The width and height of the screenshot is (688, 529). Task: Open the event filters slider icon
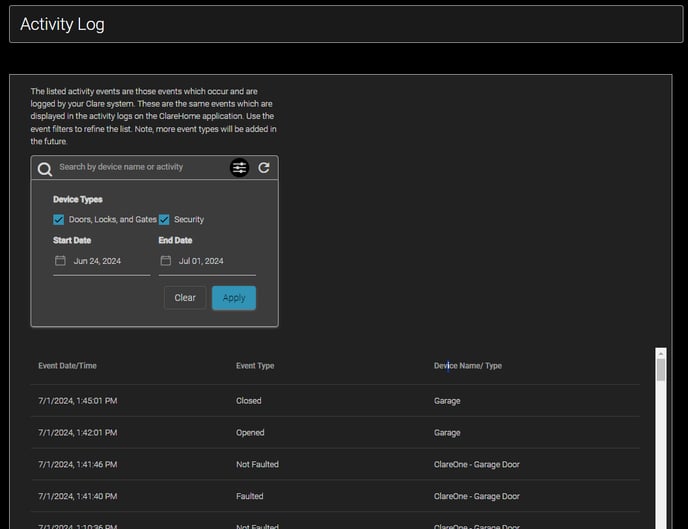point(240,168)
